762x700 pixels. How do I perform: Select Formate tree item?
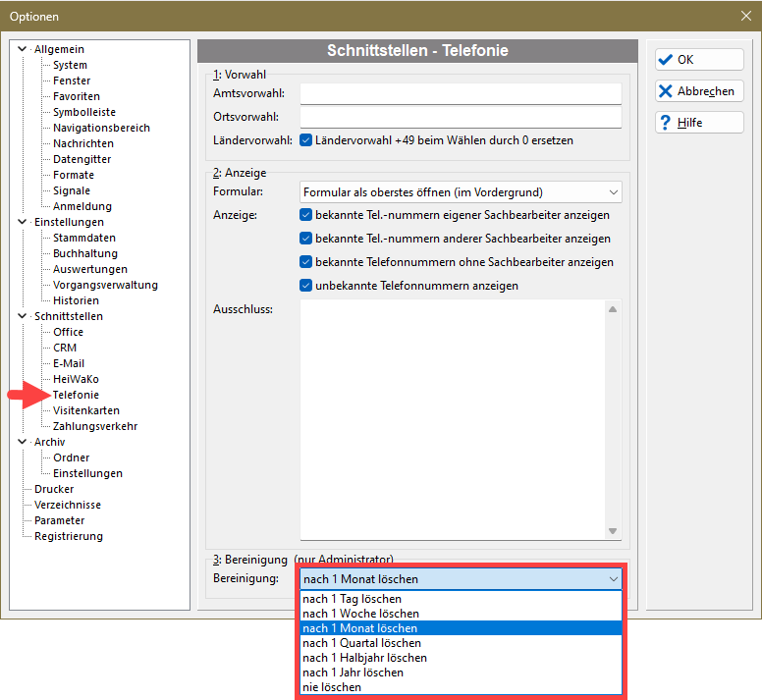coord(74,175)
